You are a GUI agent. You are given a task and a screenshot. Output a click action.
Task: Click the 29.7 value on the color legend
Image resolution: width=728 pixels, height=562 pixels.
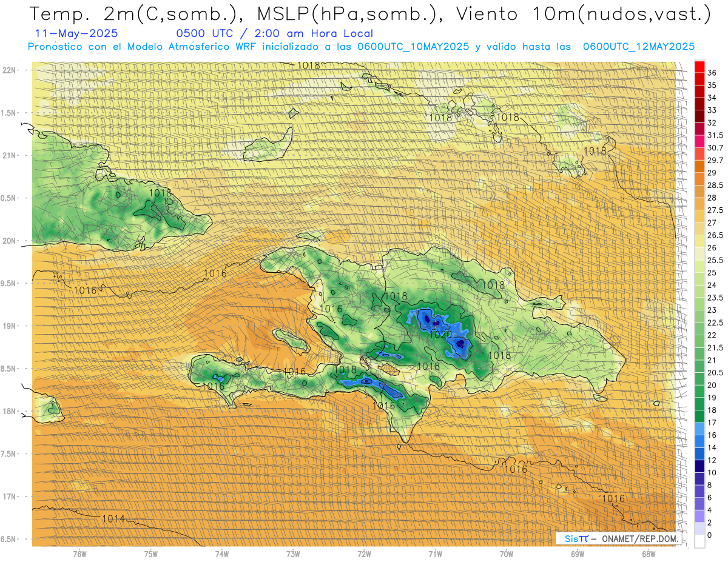click(x=715, y=160)
